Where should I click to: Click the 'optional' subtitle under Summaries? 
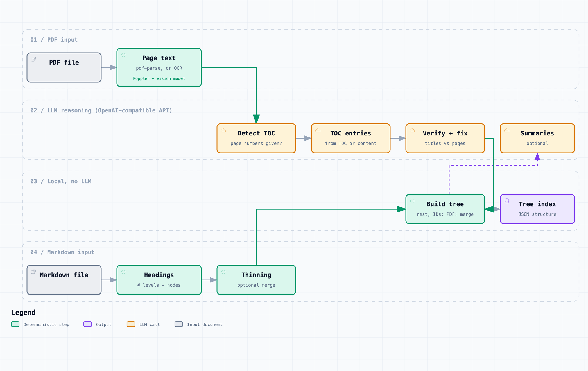tap(537, 143)
